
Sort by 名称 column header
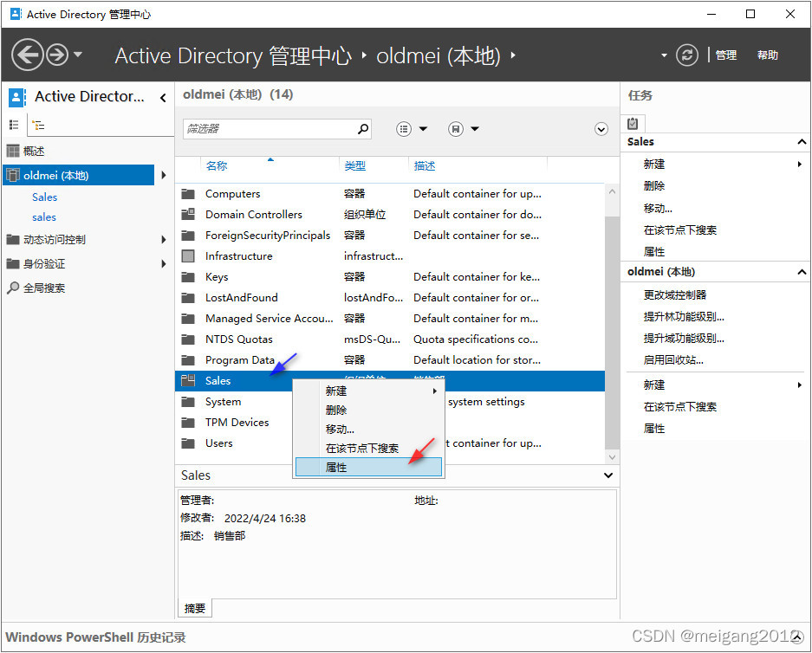[x=217, y=165]
